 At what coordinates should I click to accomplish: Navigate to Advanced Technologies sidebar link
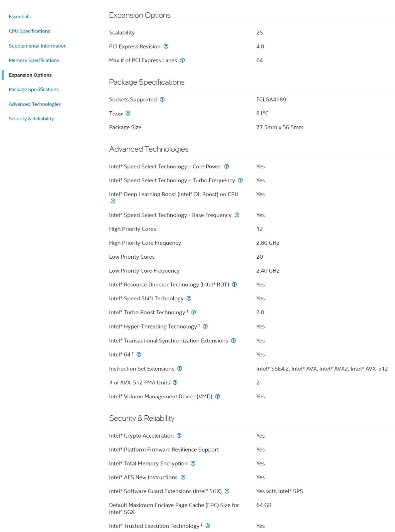35,104
